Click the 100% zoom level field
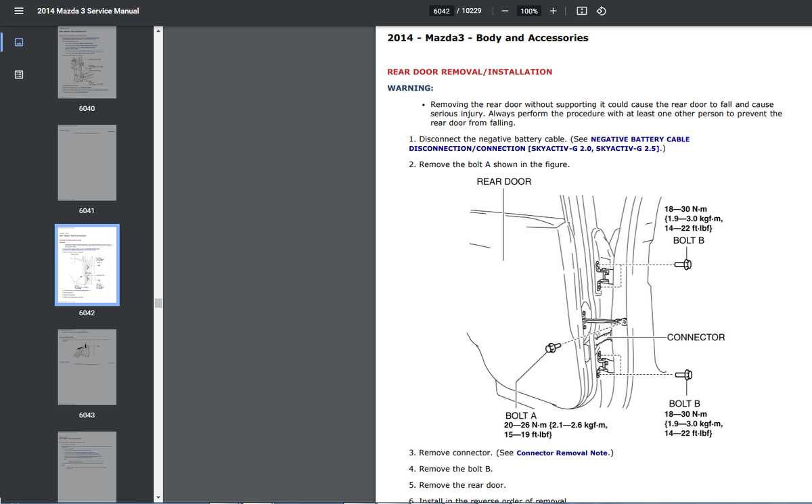 coord(529,11)
